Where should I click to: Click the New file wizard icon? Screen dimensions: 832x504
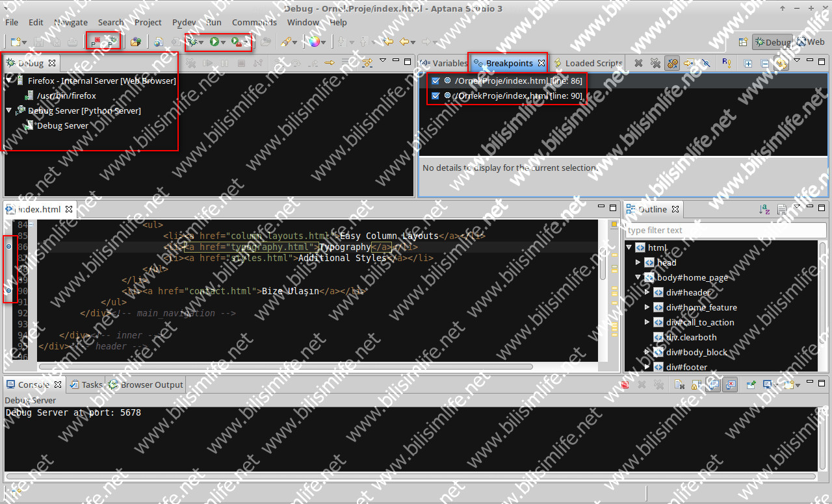click(16, 42)
